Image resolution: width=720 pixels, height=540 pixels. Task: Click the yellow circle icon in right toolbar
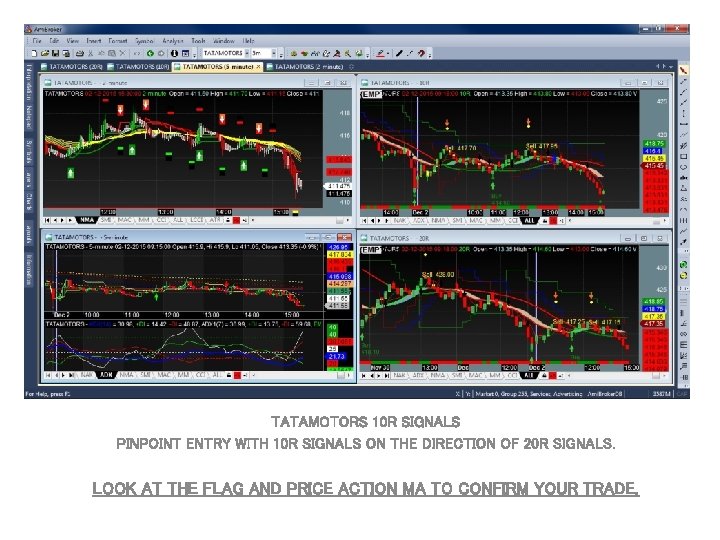click(684, 276)
